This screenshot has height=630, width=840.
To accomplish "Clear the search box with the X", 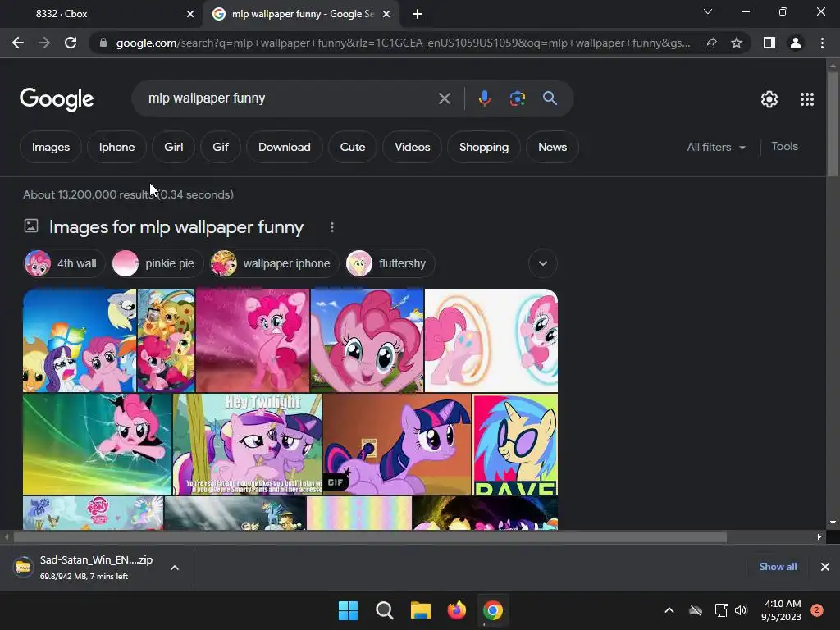I will pos(444,98).
